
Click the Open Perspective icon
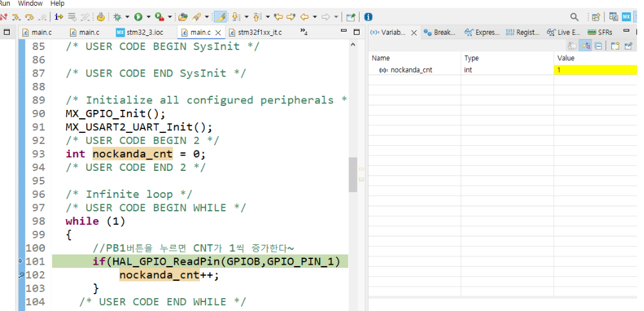tap(596, 17)
